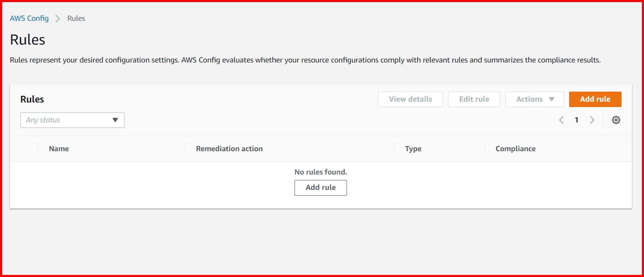Click the orange Add rule button
This screenshot has width=644, height=277.
pos(595,99)
